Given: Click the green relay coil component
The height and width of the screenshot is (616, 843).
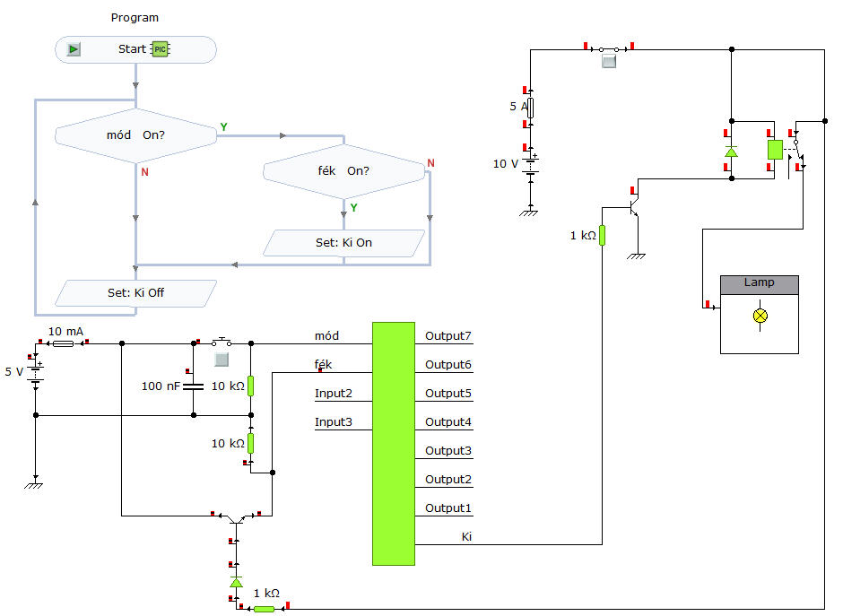Looking at the screenshot, I should pos(775,150).
